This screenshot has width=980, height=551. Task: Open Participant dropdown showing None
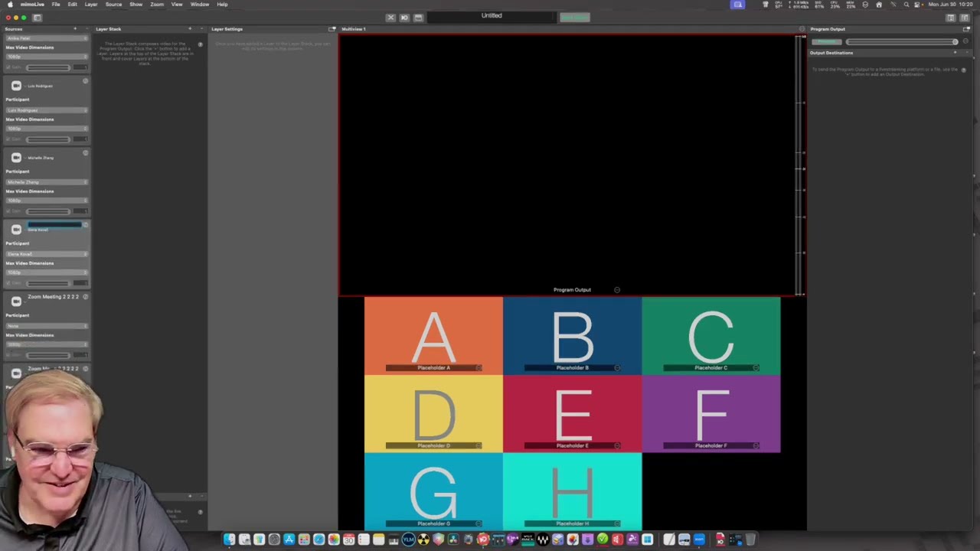(x=47, y=326)
